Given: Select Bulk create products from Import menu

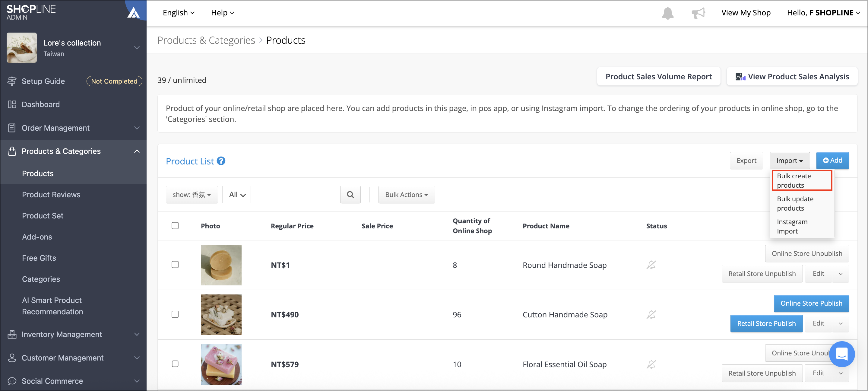Looking at the screenshot, I should [802, 180].
